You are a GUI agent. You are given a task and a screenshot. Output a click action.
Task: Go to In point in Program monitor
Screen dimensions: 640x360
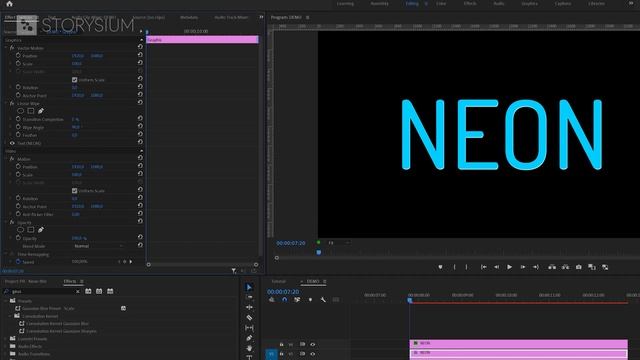[484, 267]
